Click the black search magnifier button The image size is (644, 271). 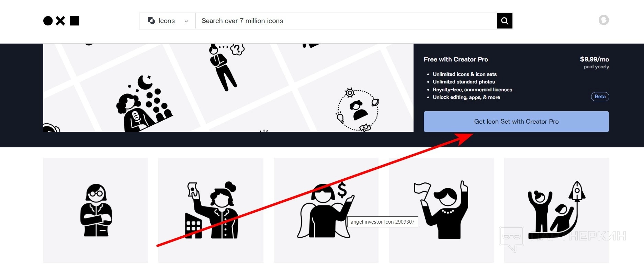[505, 21]
